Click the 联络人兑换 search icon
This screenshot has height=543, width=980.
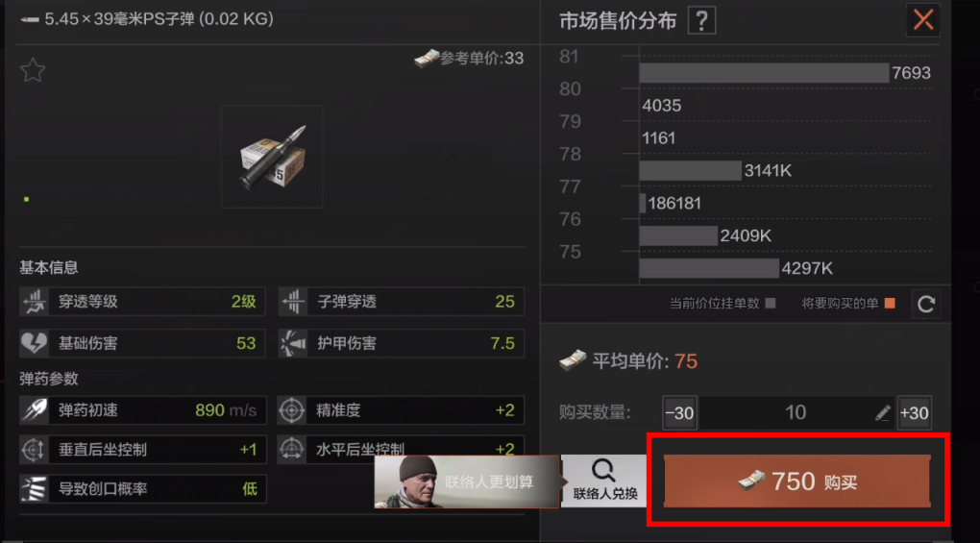click(x=602, y=470)
